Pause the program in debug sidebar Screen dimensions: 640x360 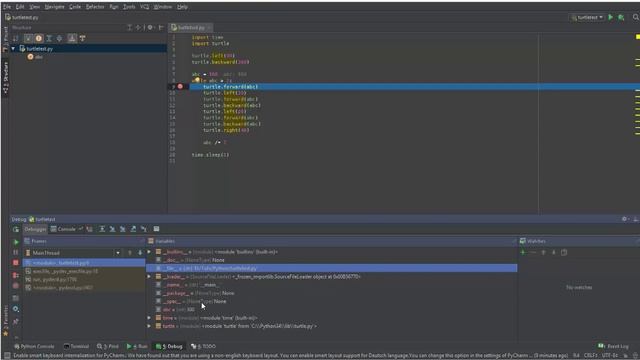click(16, 253)
